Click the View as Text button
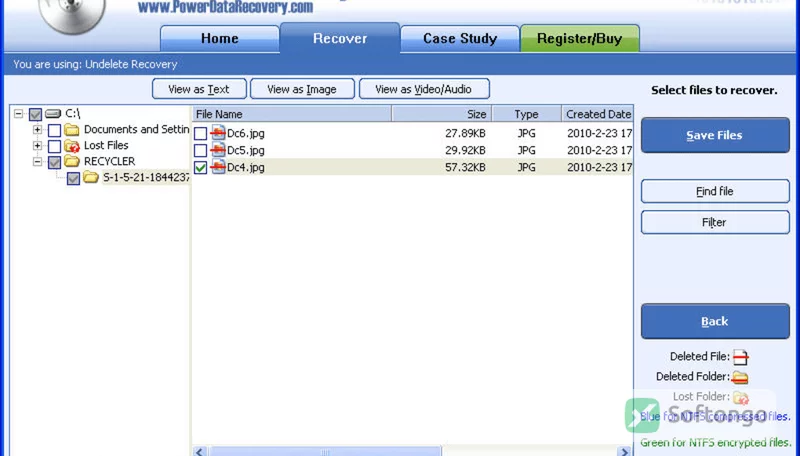Image resolution: width=800 pixels, height=456 pixels. pyautogui.click(x=199, y=89)
